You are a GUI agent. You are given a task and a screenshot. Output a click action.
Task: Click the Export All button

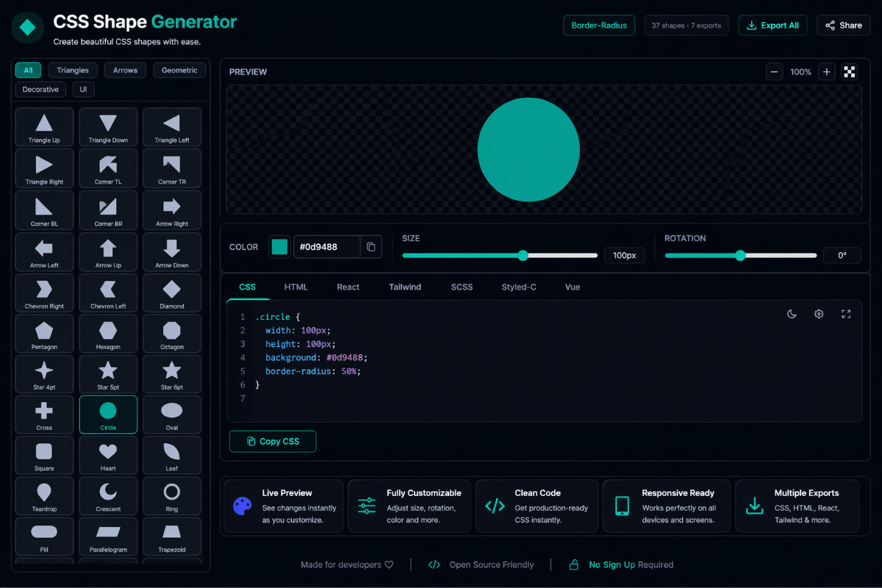(x=772, y=25)
